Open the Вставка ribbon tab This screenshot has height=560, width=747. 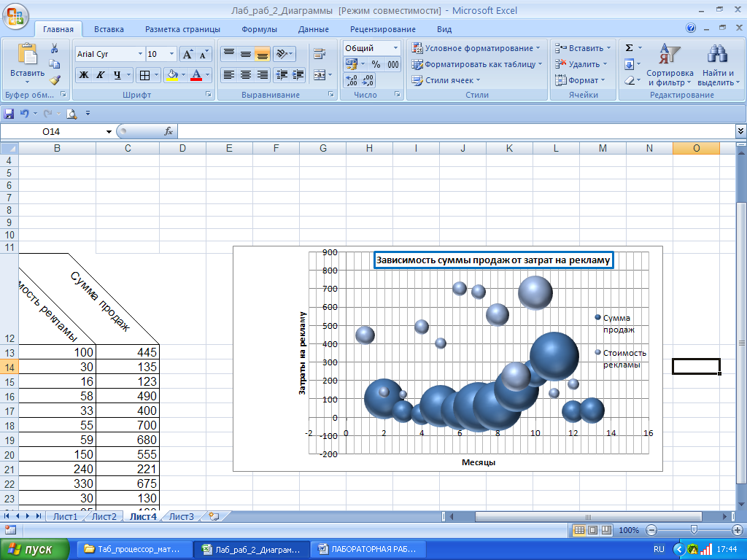click(x=109, y=29)
